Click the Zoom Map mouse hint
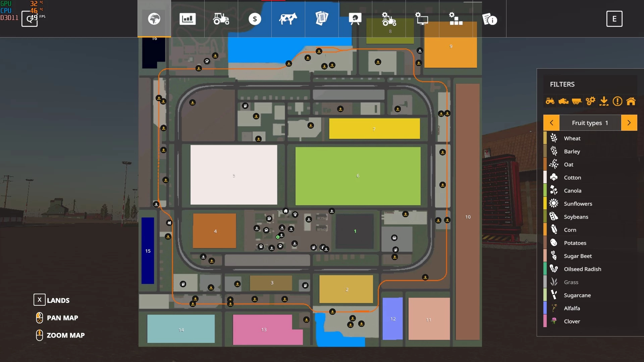Image resolution: width=644 pixels, height=362 pixels. pyautogui.click(x=60, y=335)
